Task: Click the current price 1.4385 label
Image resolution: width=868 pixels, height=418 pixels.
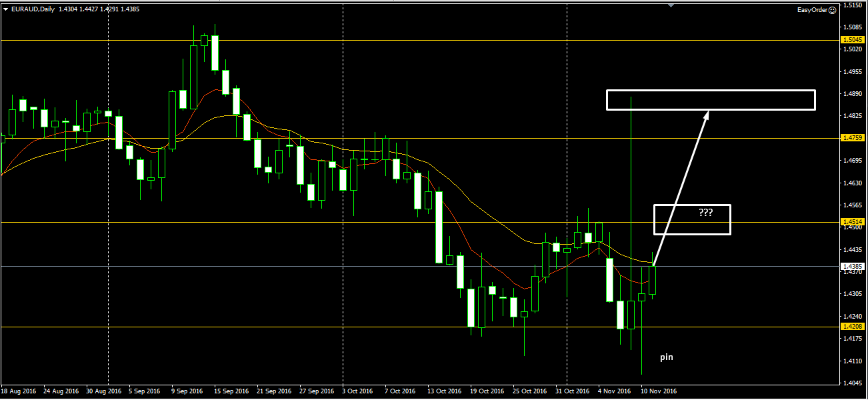Action: (853, 265)
